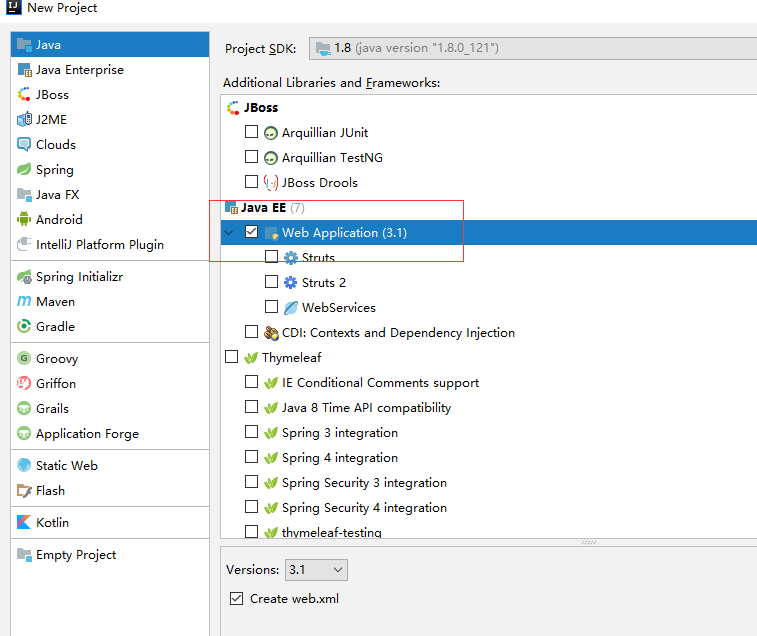The height and width of the screenshot is (636, 757).
Task: Click the Static Web globe icon
Action: 24,466
